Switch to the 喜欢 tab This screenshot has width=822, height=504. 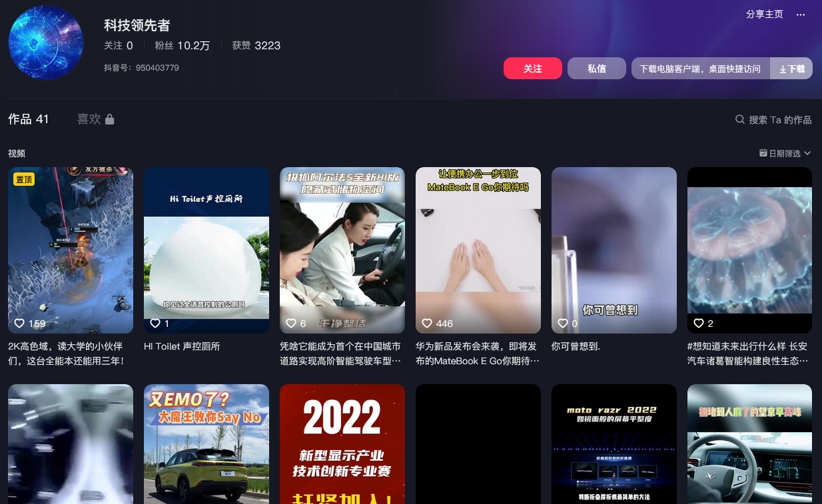click(95, 119)
